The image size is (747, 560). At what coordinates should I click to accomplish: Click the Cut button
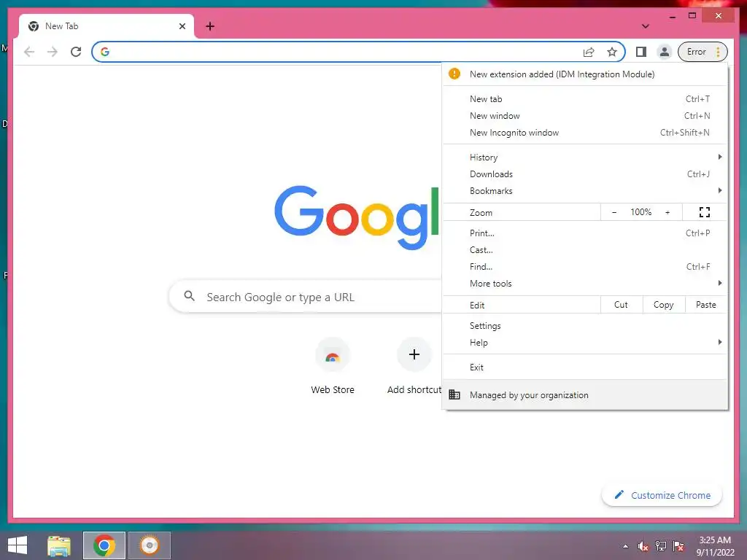click(x=622, y=305)
